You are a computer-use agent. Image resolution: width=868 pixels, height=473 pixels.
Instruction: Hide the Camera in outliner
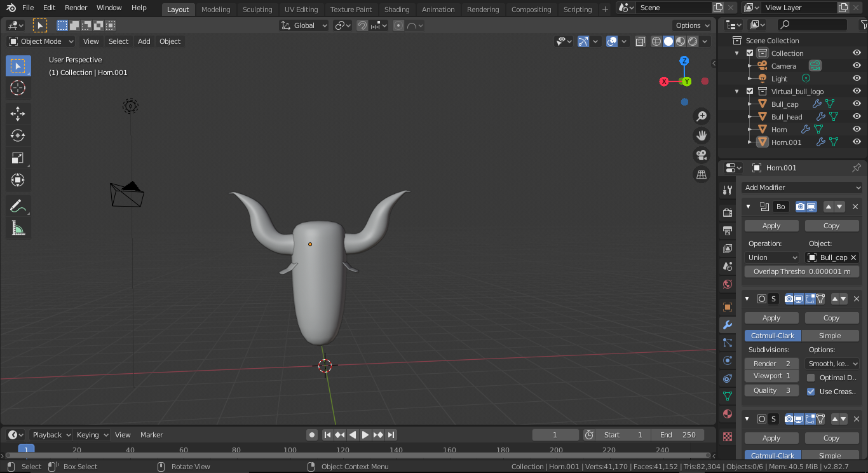coord(857,66)
